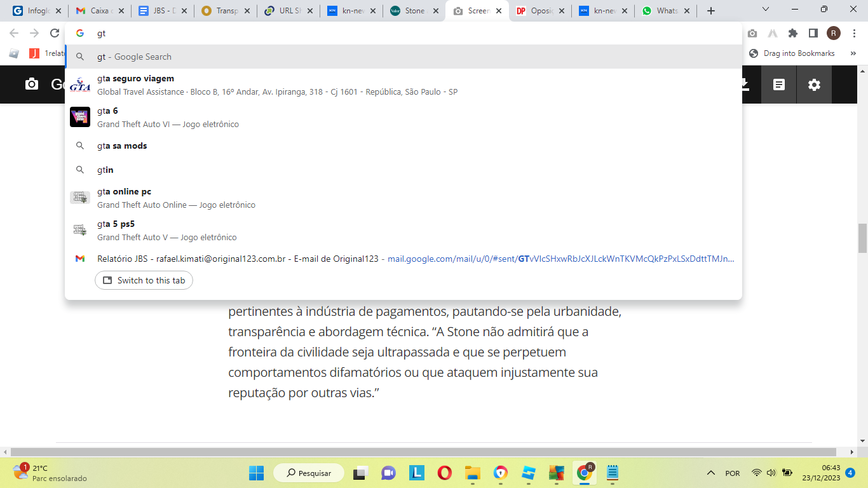The image size is (868, 488).
Task: Go back with the browser back arrow
Action: click(14, 33)
